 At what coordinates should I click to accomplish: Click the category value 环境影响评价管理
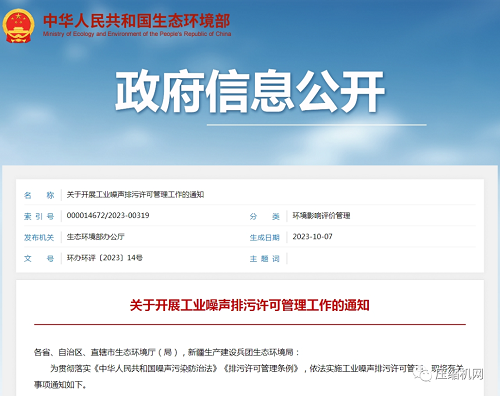point(321,216)
